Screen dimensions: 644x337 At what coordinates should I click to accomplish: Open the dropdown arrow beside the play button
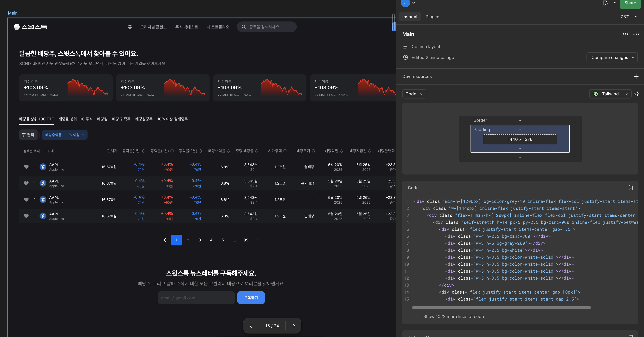point(615,3)
